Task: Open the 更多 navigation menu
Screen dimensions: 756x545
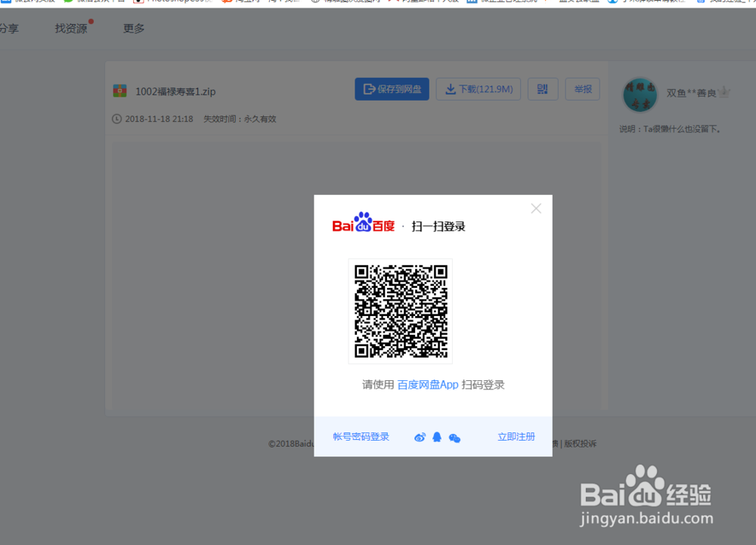Action: point(134,29)
